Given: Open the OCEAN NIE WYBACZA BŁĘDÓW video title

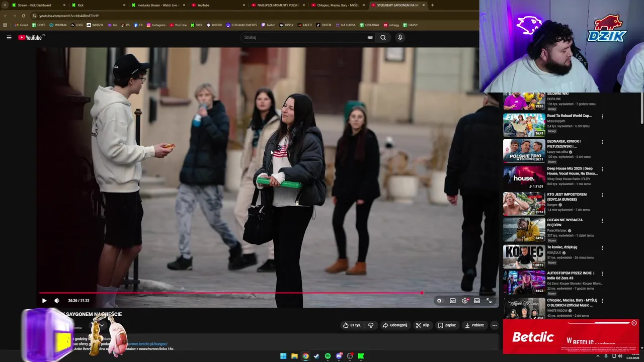Looking at the screenshot, I should coord(565,222).
